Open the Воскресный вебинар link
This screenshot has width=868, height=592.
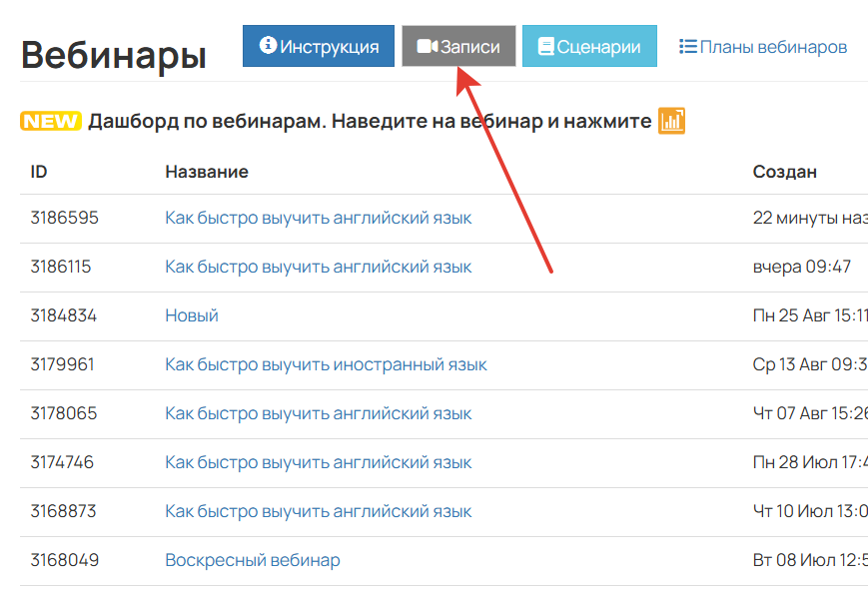tap(252, 560)
